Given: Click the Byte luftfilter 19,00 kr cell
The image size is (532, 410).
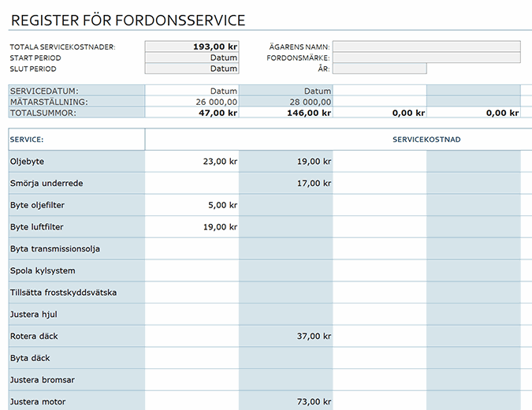Looking at the screenshot, I should click(x=192, y=227).
